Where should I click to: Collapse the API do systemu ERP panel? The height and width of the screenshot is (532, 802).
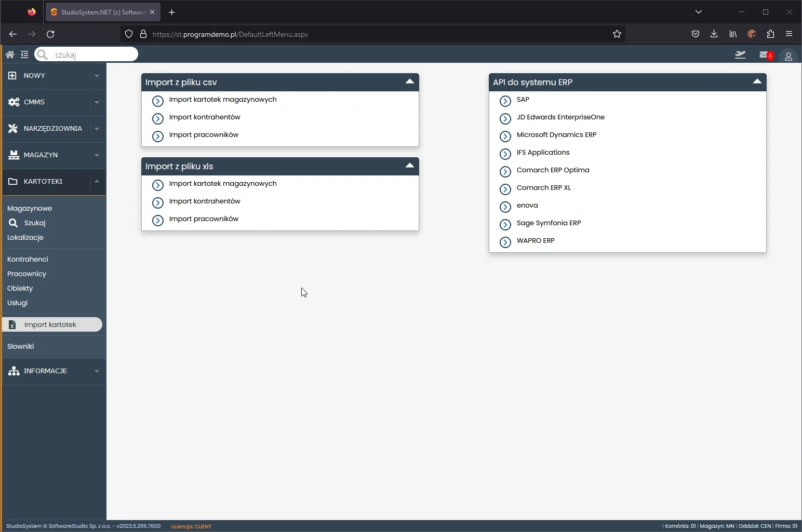pos(757,82)
